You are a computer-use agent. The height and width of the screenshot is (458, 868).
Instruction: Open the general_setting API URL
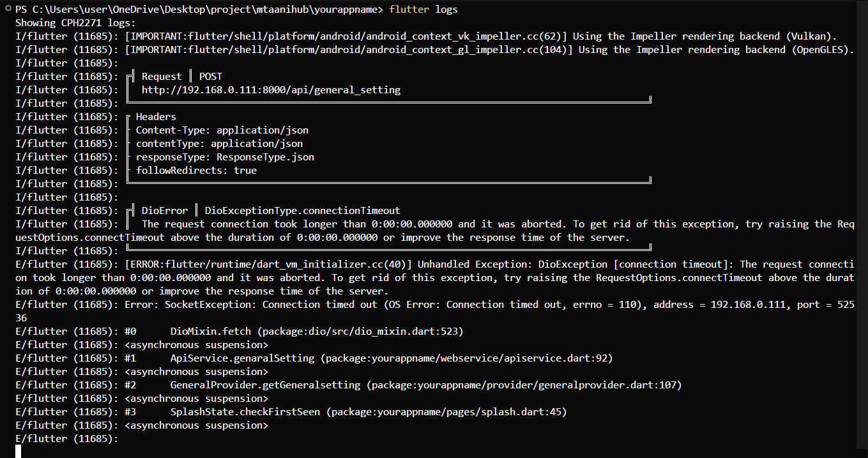click(x=271, y=90)
